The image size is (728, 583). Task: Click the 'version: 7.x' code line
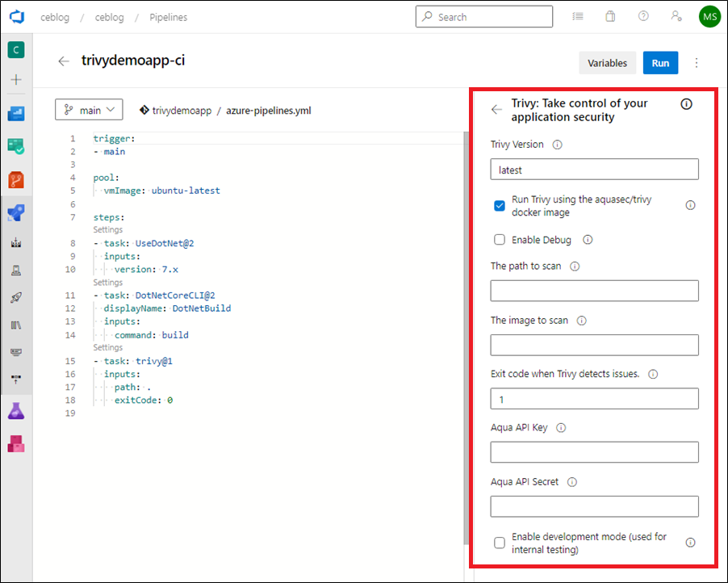tap(146, 270)
